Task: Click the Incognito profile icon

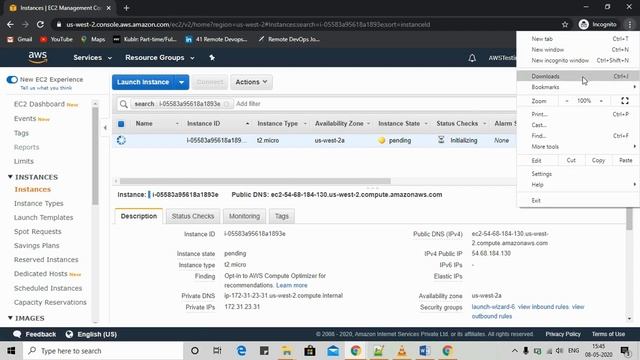Action: (584, 24)
